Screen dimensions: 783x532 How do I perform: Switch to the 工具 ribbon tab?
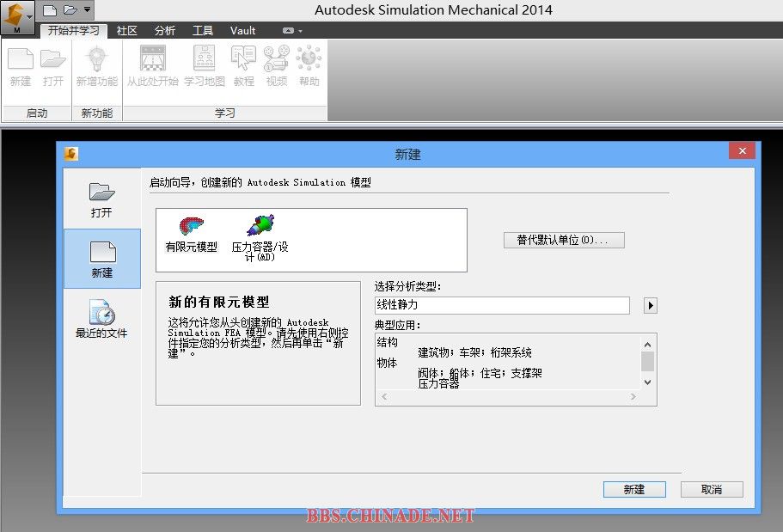tap(203, 30)
